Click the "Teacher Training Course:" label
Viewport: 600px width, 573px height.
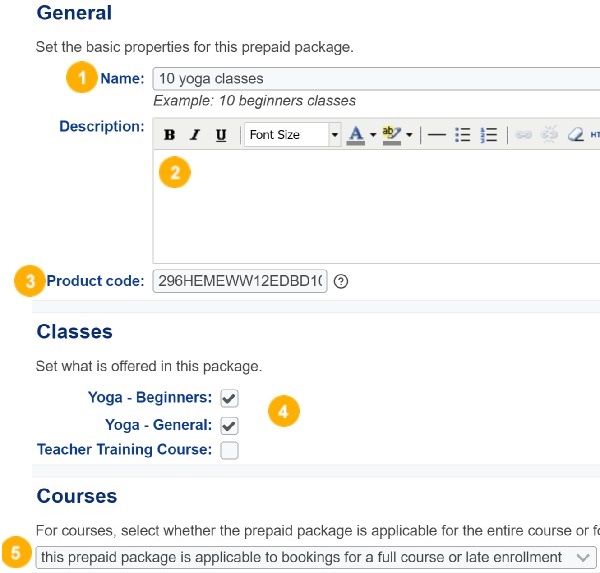124,449
